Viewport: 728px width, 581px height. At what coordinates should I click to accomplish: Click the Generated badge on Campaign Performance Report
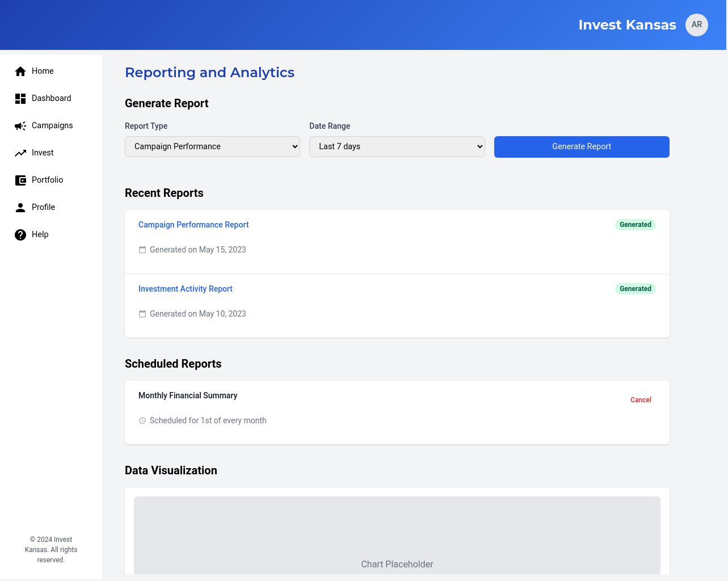tap(635, 225)
